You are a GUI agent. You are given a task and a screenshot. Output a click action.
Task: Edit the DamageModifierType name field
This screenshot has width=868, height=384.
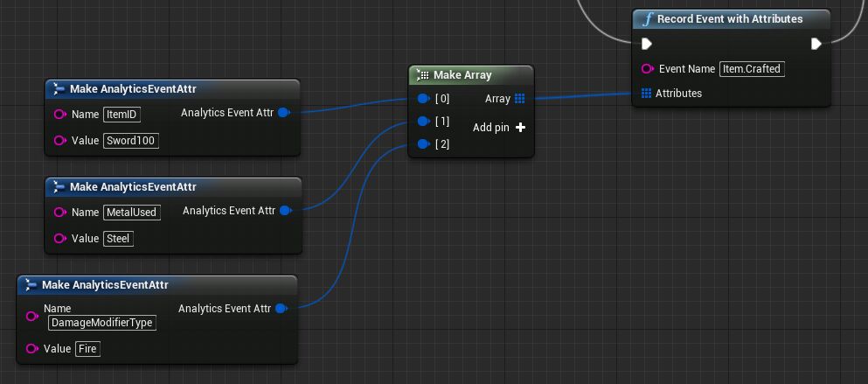coord(102,323)
